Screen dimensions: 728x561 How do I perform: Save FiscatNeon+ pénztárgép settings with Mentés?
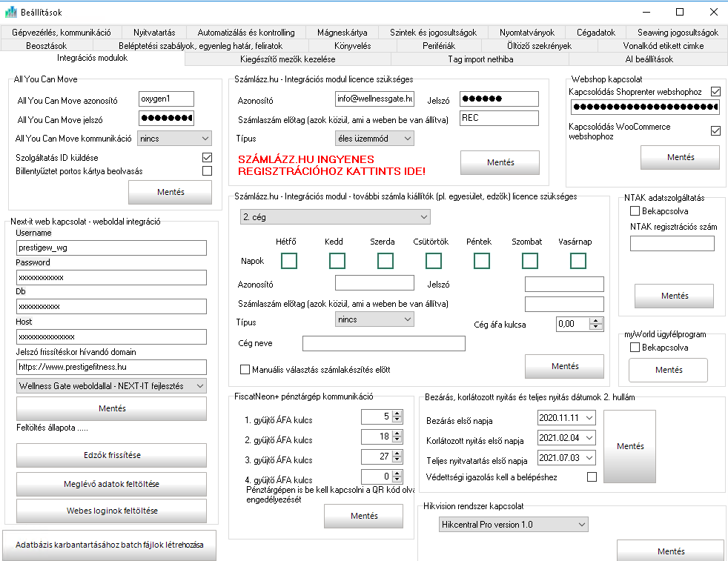click(x=363, y=516)
